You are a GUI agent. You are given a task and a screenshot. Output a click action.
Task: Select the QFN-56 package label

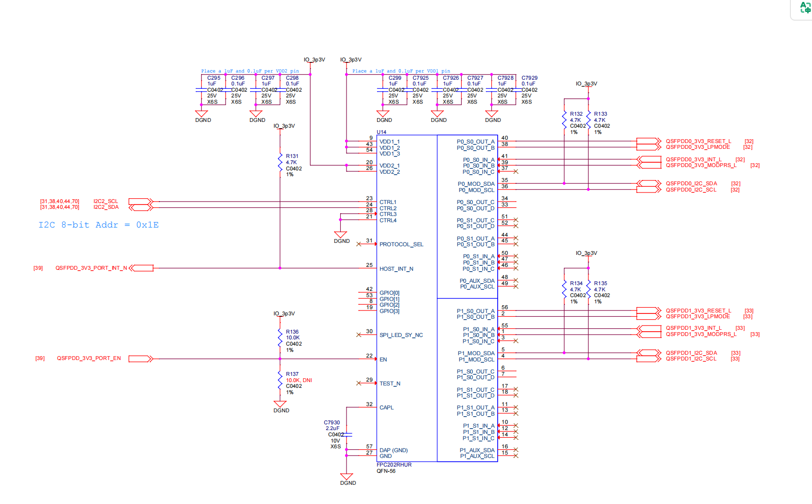(386, 471)
